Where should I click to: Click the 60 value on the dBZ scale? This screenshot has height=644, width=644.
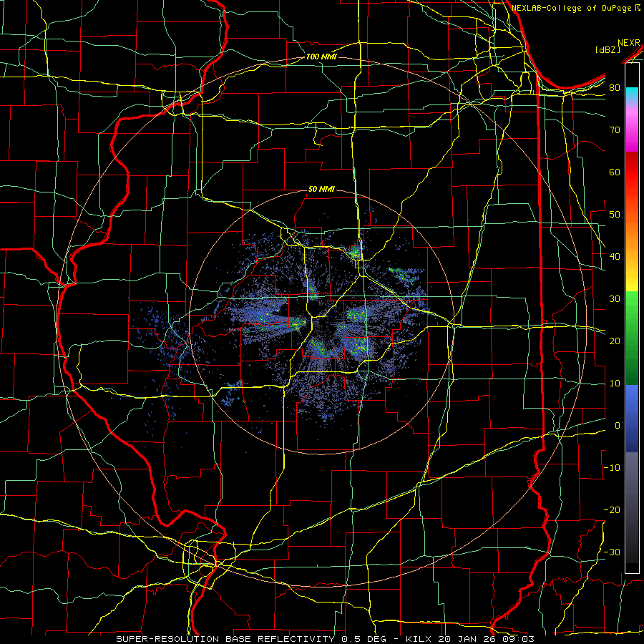615,172
